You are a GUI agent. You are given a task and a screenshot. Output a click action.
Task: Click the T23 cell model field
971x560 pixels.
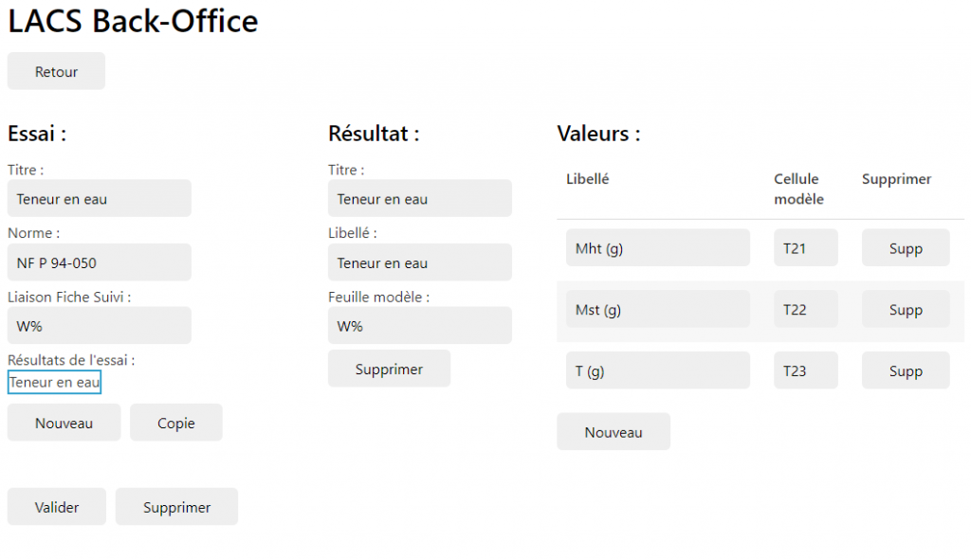point(805,370)
